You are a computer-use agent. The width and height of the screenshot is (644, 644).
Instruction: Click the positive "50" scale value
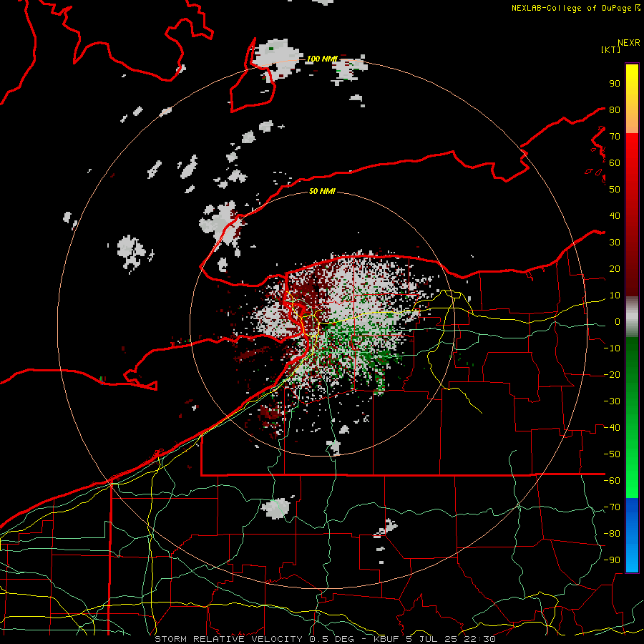[x=615, y=190]
